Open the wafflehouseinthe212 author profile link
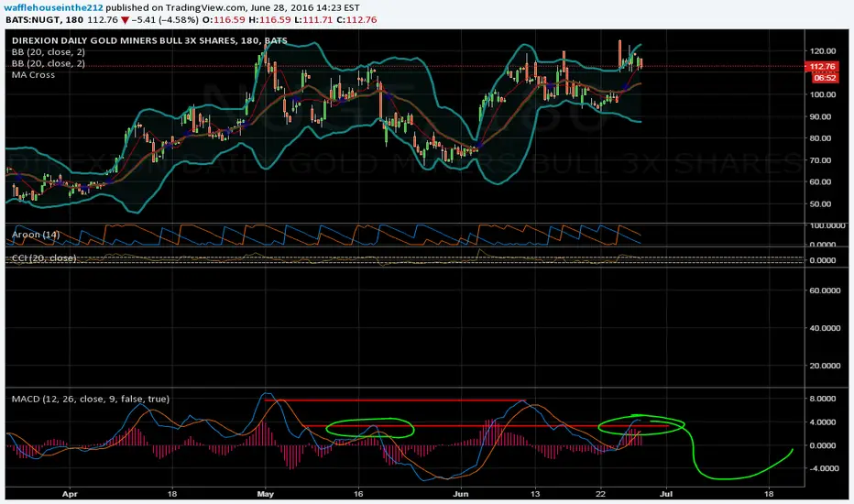The width and height of the screenshot is (854, 504). (x=53, y=7)
